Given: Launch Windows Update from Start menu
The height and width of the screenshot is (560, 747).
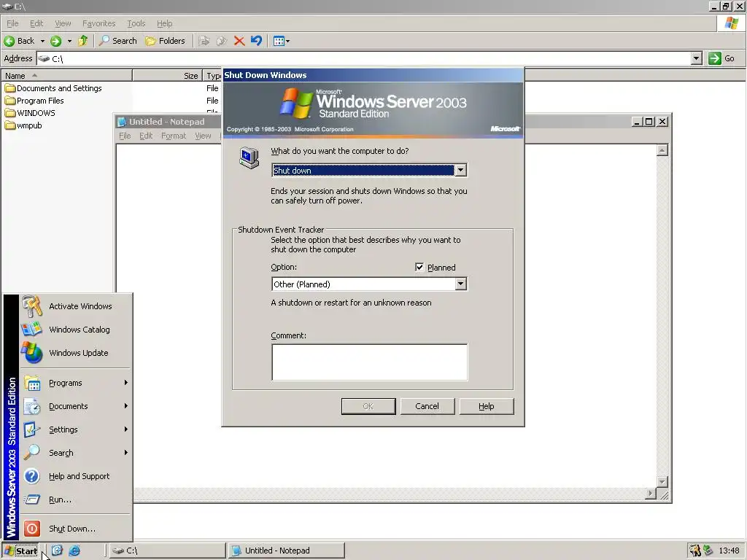Looking at the screenshot, I should [76, 353].
